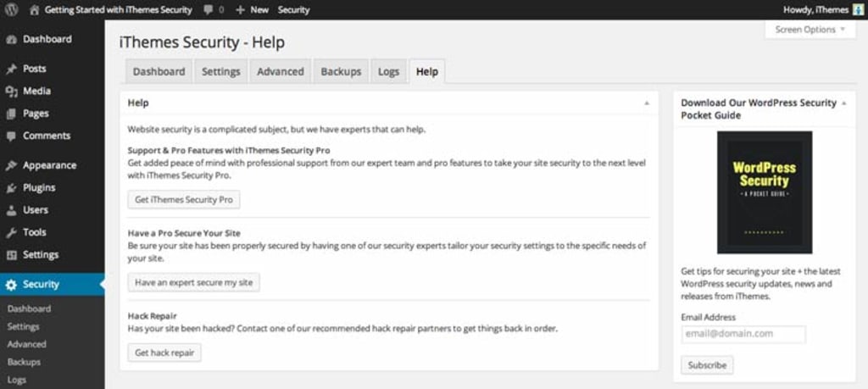Click the Users person icon

click(x=11, y=210)
